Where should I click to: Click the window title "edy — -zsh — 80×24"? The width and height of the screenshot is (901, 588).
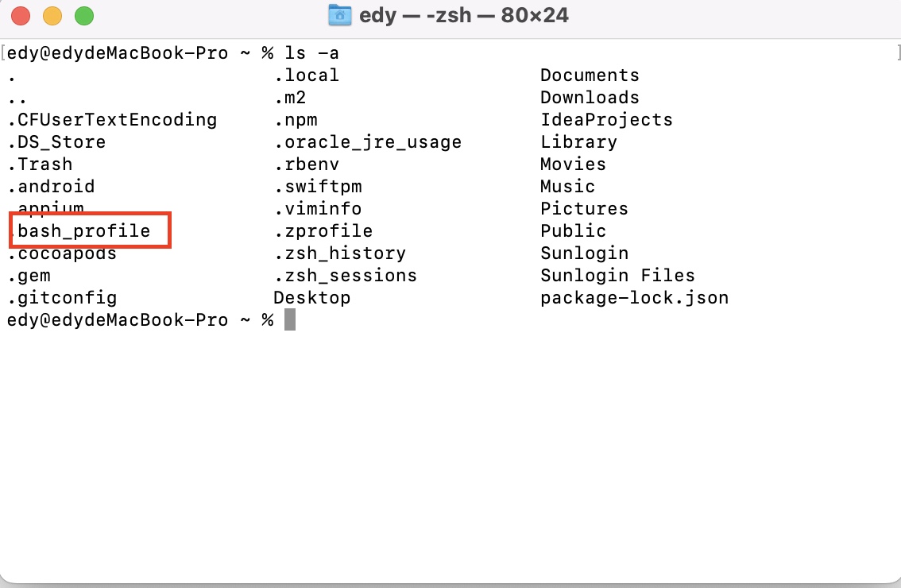click(x=463, y=15)
